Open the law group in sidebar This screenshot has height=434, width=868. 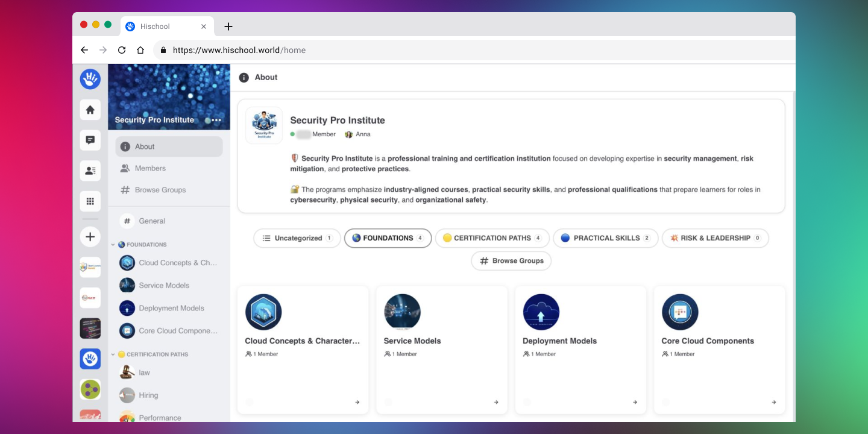point(169,373)
